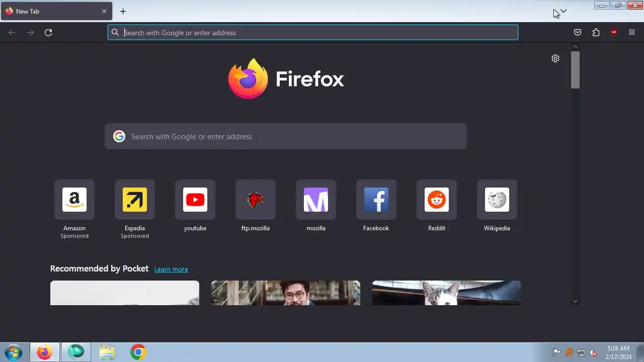Click the page Search with Google field
Screen dimensions: 644x362
point(286,136)
